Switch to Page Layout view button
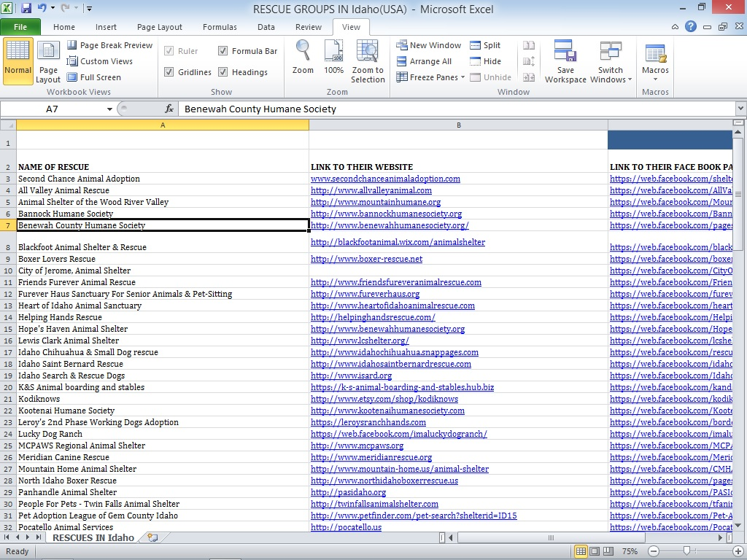The height and width of the screenshot is (560, 747). [48, 61]
